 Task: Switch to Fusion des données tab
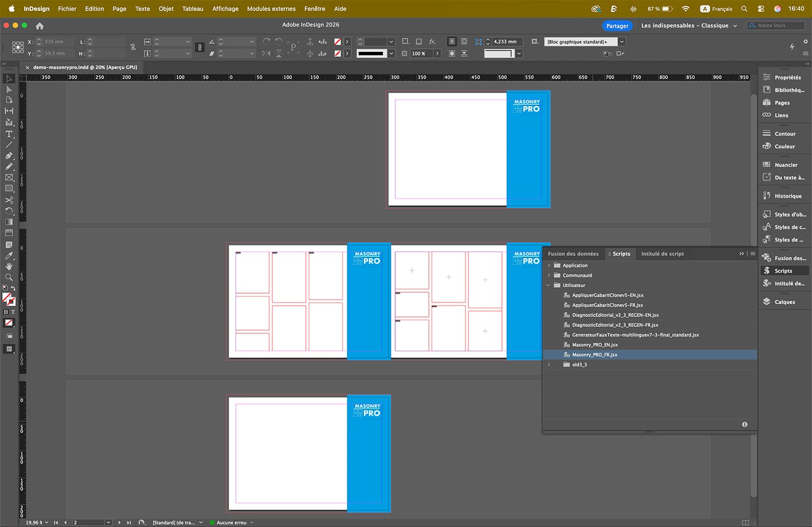tap(573, 254)
